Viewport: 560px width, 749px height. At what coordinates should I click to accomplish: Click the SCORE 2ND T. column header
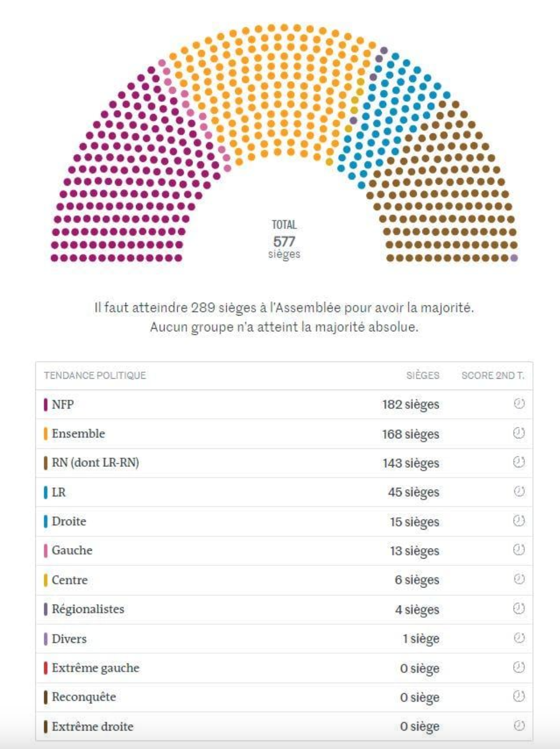493,376
